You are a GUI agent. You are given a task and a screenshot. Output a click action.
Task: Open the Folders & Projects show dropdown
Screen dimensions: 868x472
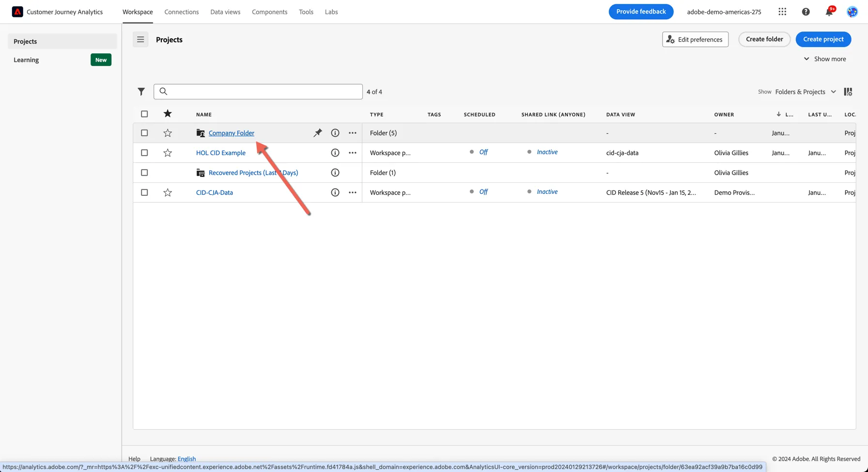tap(806, 92)
